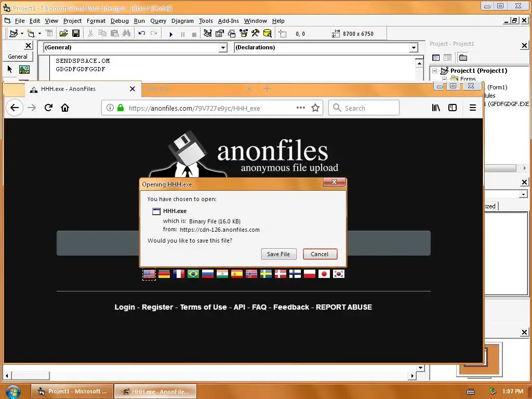
Task: Select the German flag language
Action: coord(164,274)
